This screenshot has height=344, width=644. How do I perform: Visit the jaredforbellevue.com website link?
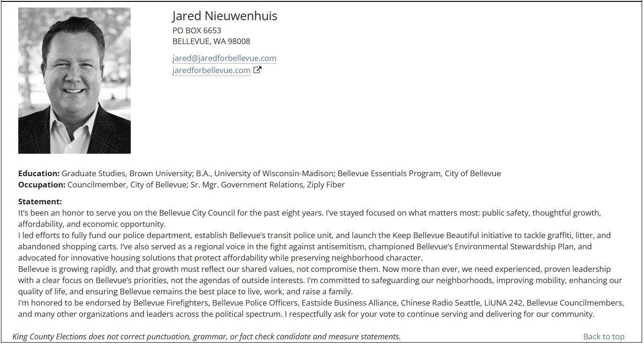[x=211, y=70]
